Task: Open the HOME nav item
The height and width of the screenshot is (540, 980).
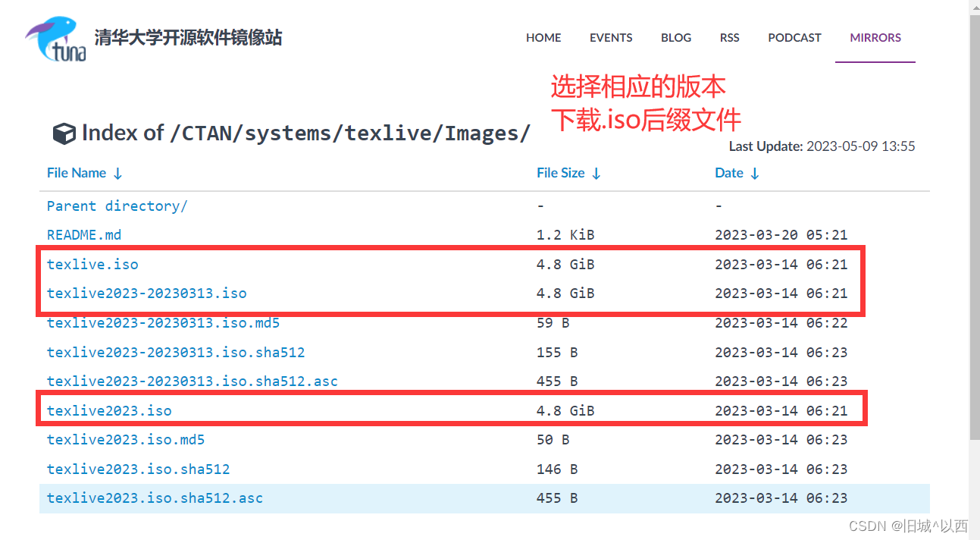Action: 543,37
